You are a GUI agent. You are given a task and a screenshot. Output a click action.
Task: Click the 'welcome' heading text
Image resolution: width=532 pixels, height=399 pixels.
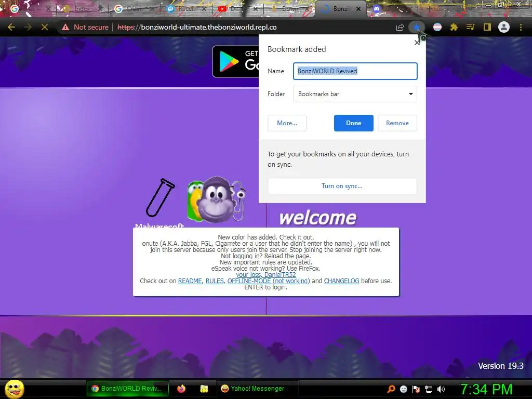pyautogui.click(x=318, y=218)
